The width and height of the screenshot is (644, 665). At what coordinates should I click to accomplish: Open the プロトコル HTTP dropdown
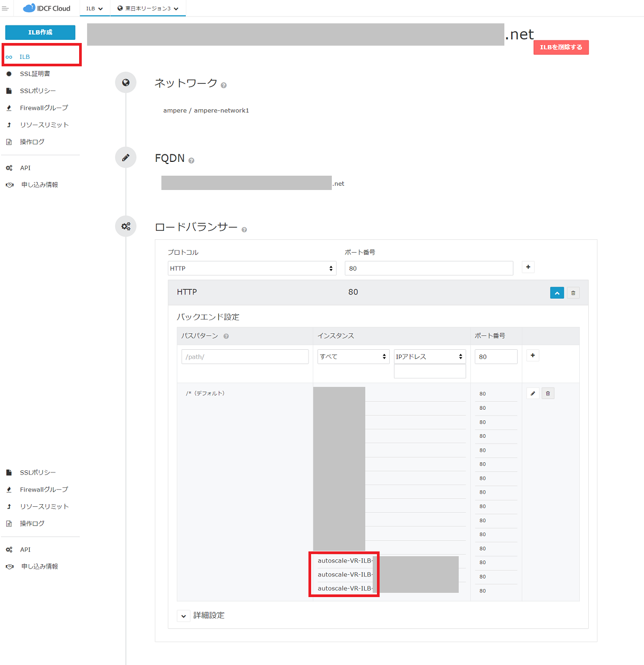click(252, 269)
